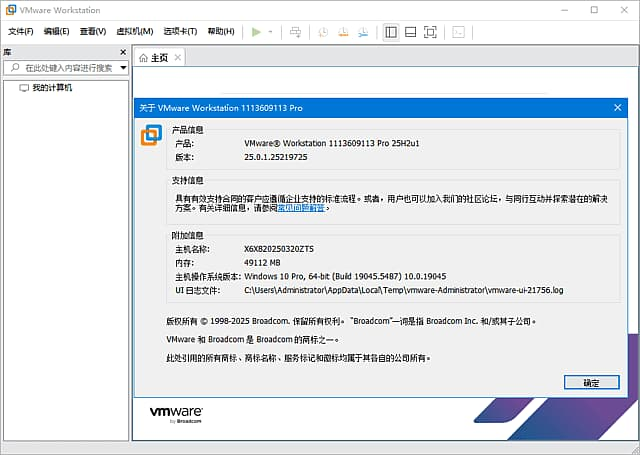Open the snapshot manager icon

363,32
